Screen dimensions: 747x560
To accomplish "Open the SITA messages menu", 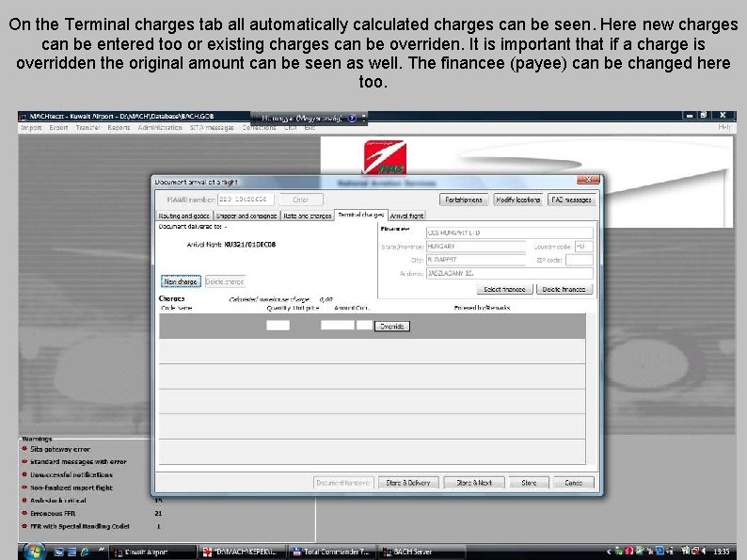I will click(x=212, y=128).
